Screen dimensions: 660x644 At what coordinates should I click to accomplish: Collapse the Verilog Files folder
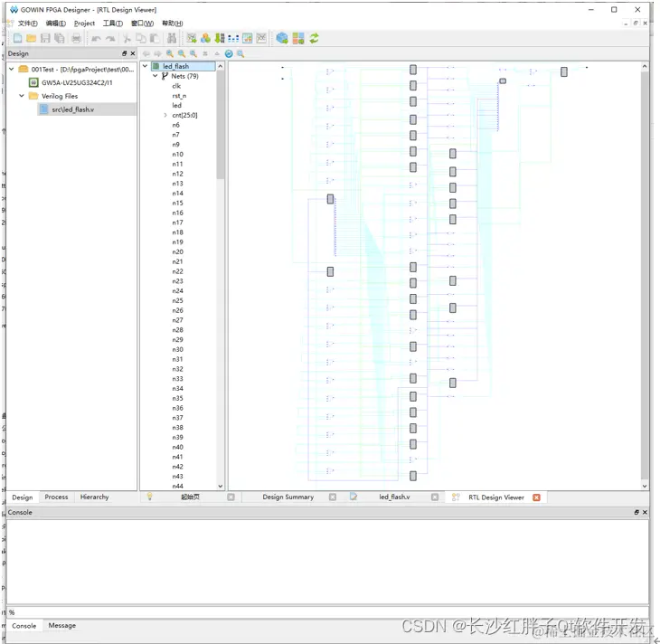click(22, 96)
